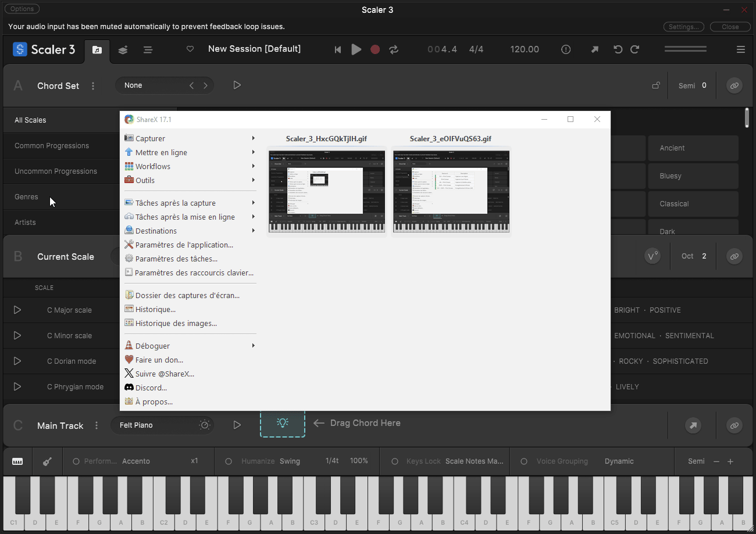Viewport: 756px width, 534px height.
Task: Open Paramètres de l'application in ShareX
Action: 190,245
